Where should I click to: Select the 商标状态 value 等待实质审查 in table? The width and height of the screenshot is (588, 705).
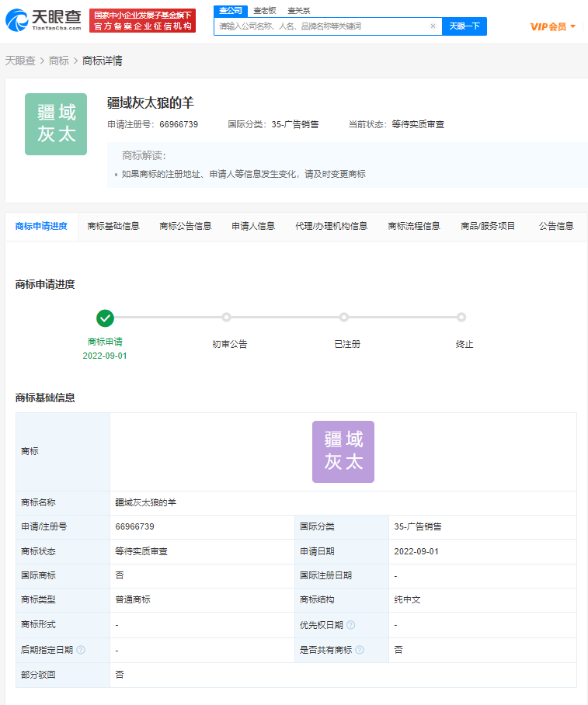pyautogui.click(x=141, y=551)
